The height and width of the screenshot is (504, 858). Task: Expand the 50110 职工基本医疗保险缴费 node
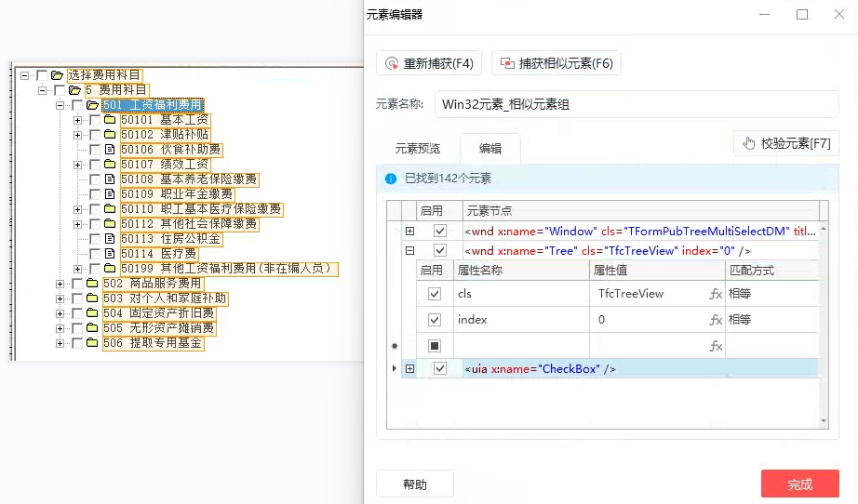click(77, 209)
